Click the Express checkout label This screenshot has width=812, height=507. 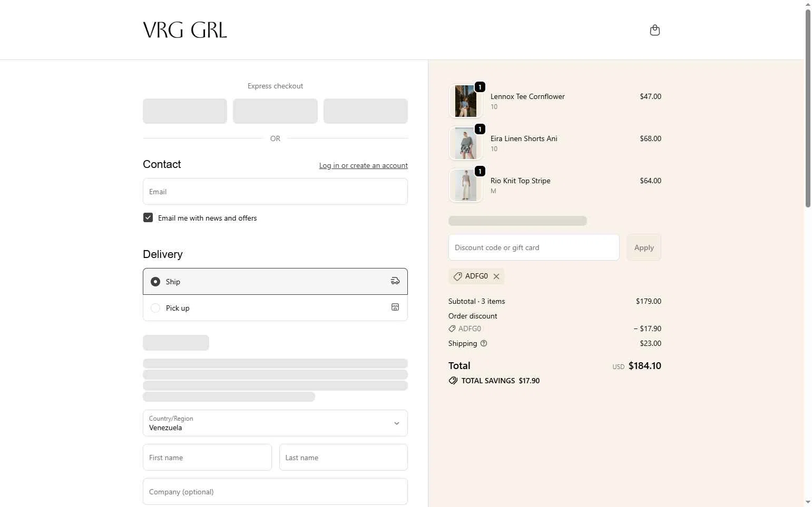coord(275,86)
